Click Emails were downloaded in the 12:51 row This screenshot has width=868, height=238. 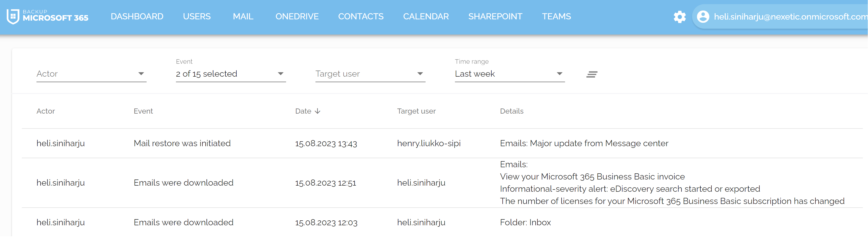(x=183, y=183)
